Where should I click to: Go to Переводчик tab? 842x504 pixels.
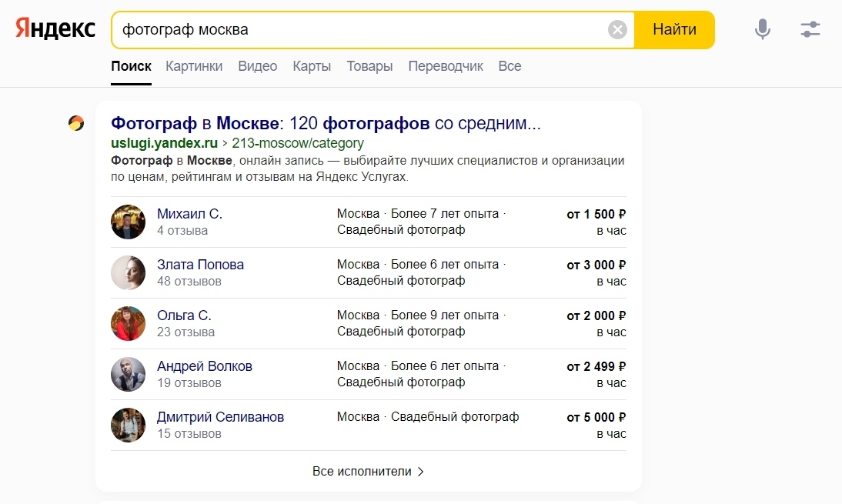(x=446, y=66)
